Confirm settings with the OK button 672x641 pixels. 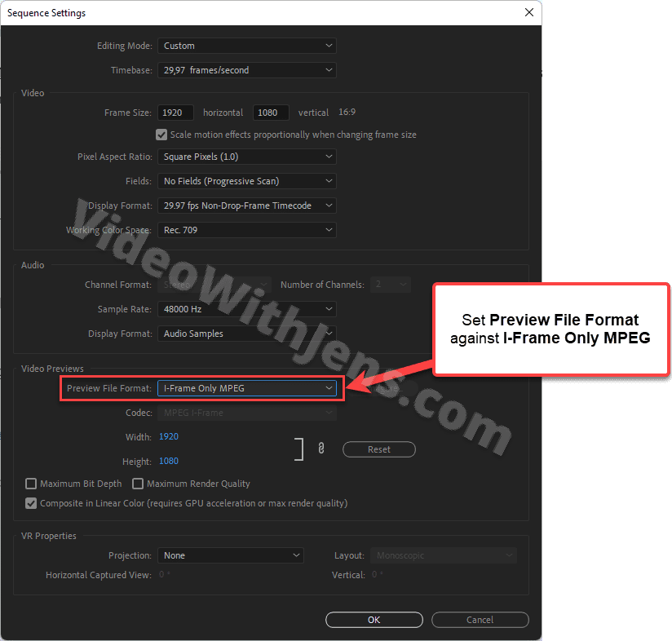pyautogui.click(x=374, y=619)
